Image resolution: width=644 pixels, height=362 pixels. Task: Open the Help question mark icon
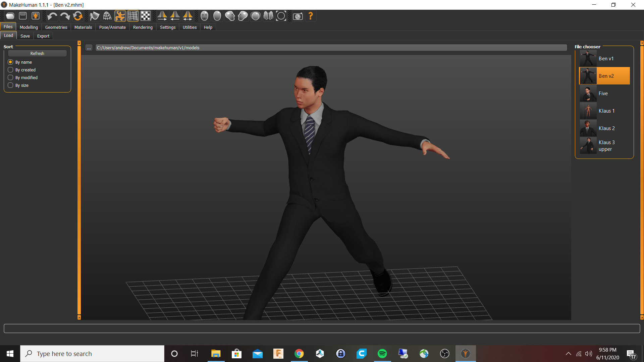[310, 16]
